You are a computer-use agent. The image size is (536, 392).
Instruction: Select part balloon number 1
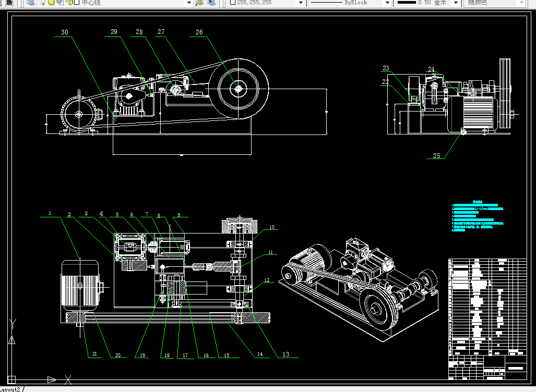click(x=50, y=213)
